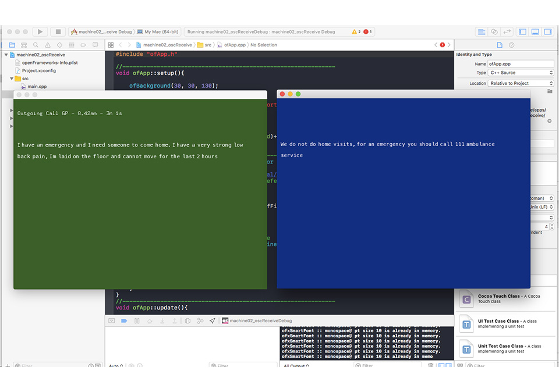Viewport: 559px width, 392px height.
Task: Toggle the Debug area panel visibility
Action: point(535,31)
